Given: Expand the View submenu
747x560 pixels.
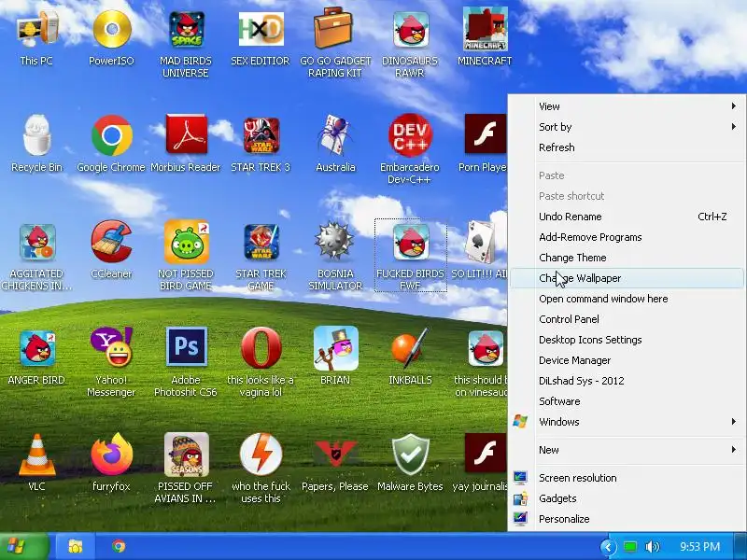Looking at the screenshot, I should pyautogui.click(x=627, y=106).
